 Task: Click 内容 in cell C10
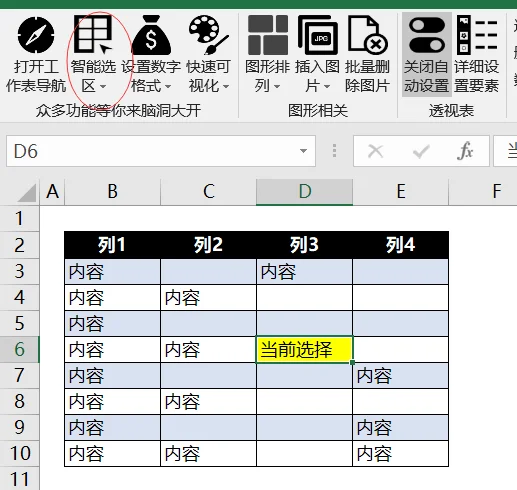click(x=182, y=454)
